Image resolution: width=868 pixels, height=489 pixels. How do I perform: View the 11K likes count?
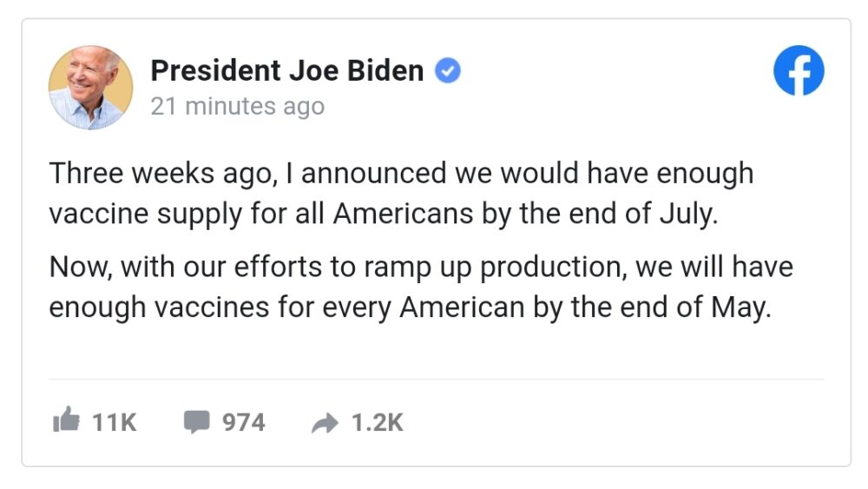(114, 422)
